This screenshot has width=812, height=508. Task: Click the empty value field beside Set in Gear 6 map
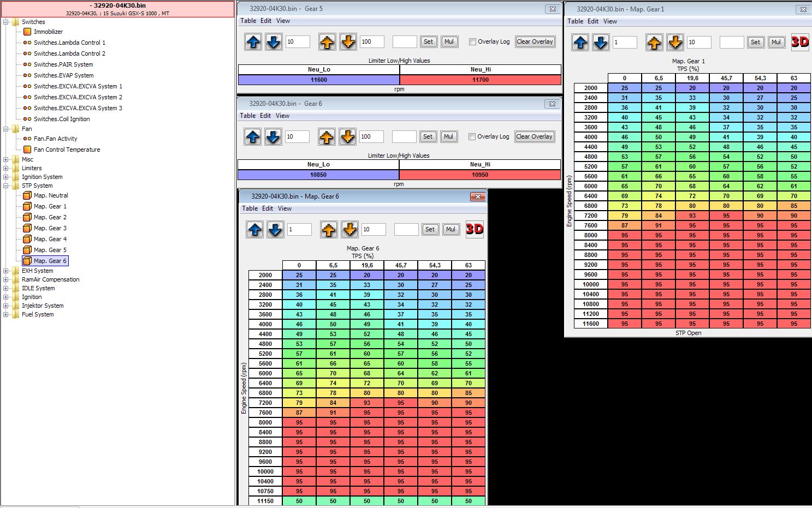point(406,230)
